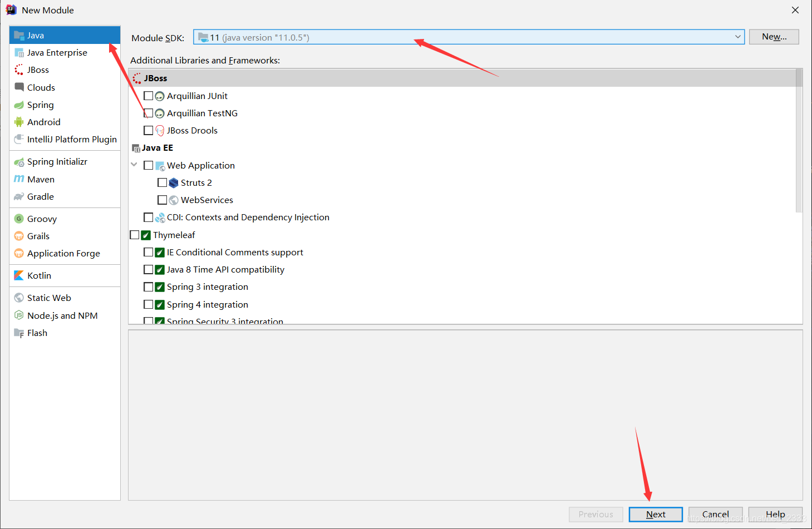Image resolution: width=812 pixels, height=529 pixels.
Task: Click the CDI dependency injection icon
Action: tap(160, 217)
